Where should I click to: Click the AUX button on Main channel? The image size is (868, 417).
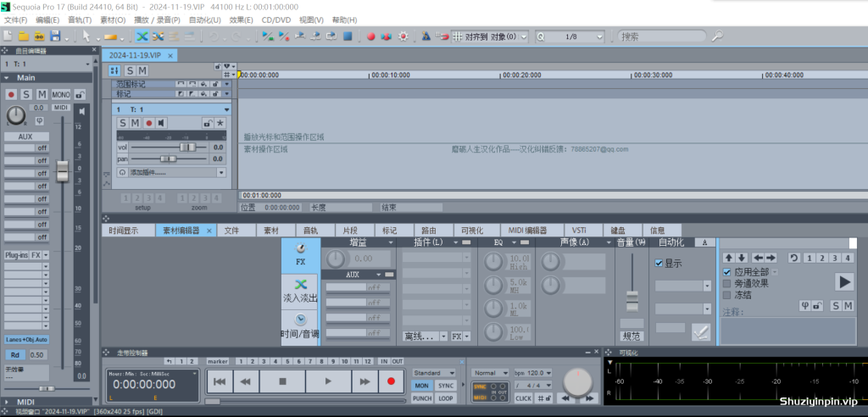(x=26, y=136)
